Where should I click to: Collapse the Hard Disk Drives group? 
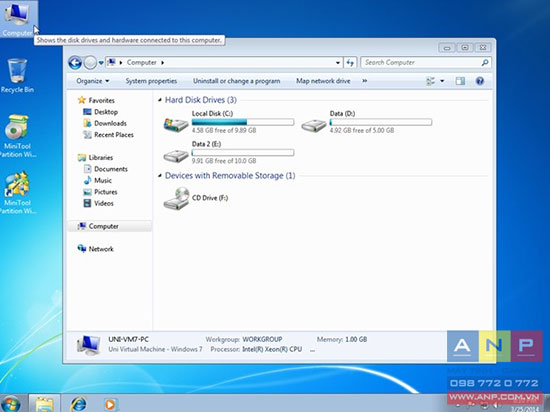(160, 100)
